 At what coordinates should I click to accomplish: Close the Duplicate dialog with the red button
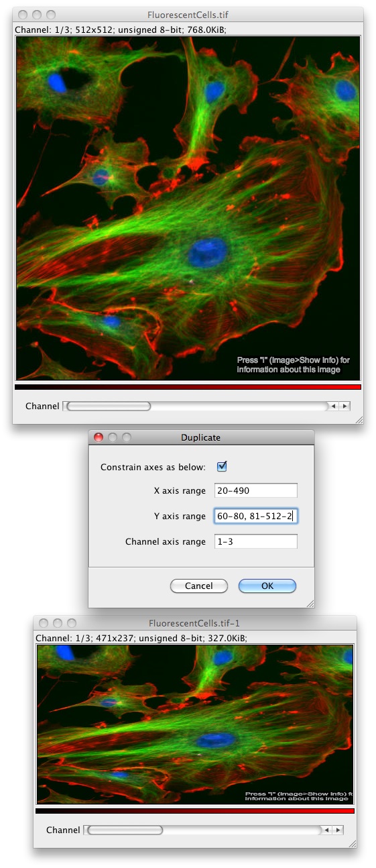tap(99, 437)
